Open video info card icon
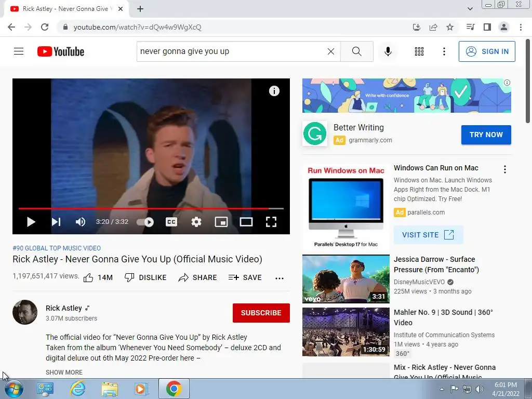 [x=274, y=91]
